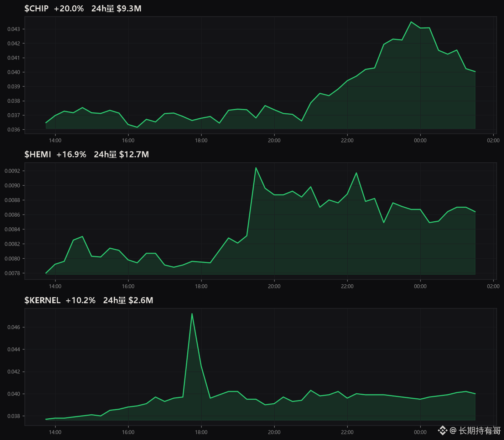Click the 0.046 price label on KERNEL chart

tap(14, 327)
